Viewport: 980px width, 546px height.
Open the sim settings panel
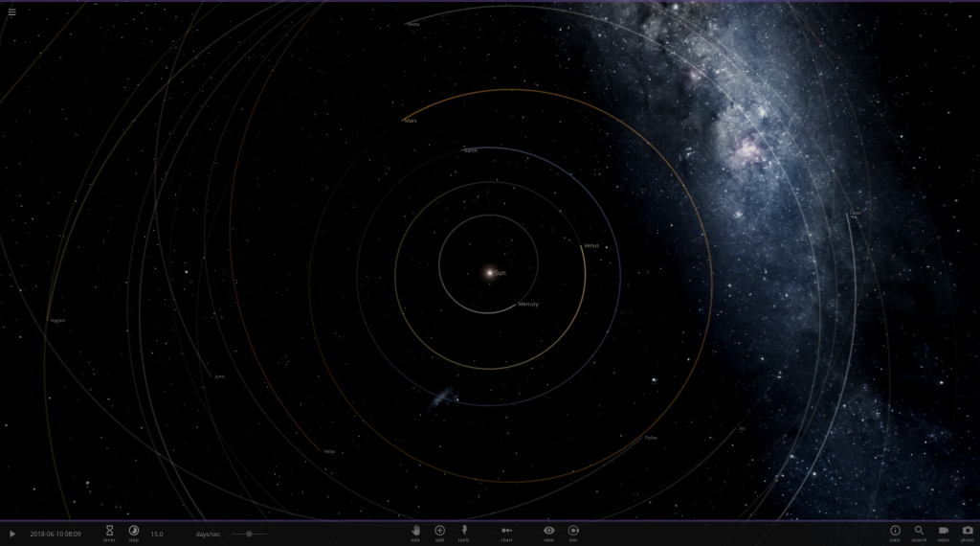573,533
